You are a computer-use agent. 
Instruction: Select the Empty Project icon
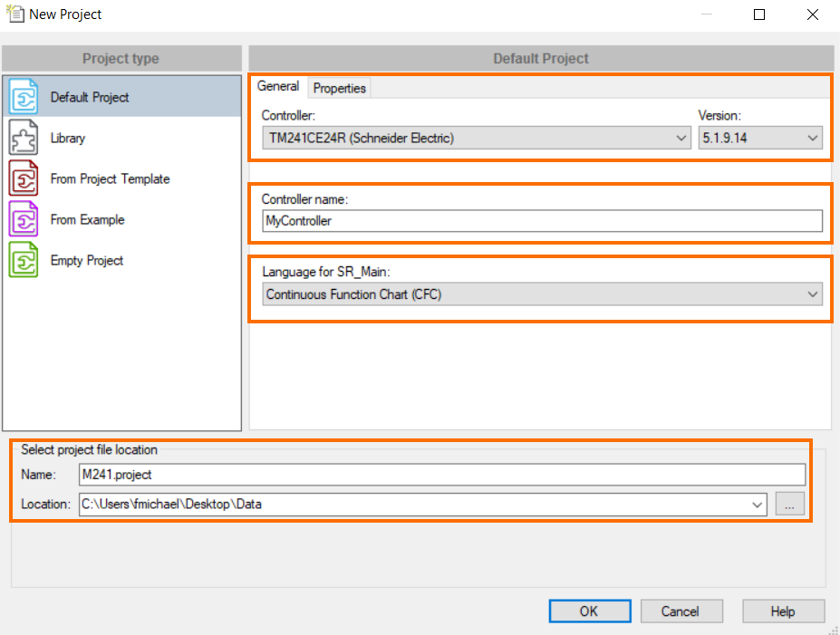coord(24,260)
